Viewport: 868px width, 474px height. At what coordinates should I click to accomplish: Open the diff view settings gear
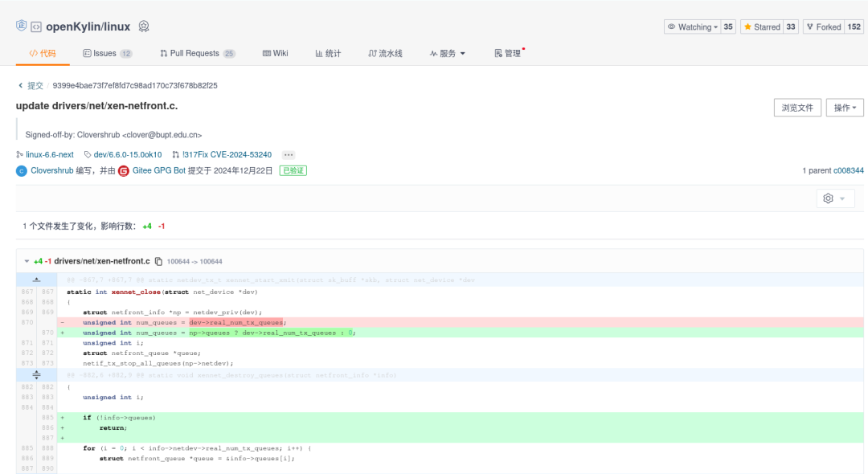click(x=834, y=198)
